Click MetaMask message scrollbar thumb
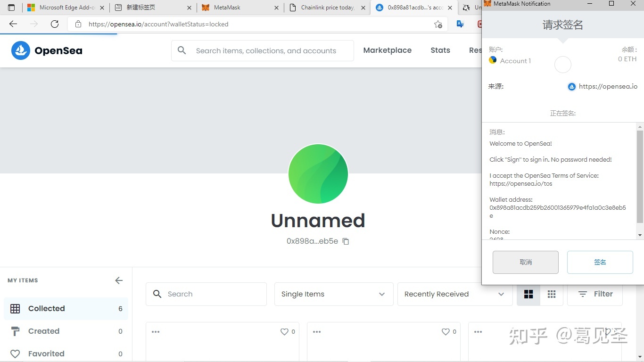This screenshot has height=362, width=644. click(640, 177)
